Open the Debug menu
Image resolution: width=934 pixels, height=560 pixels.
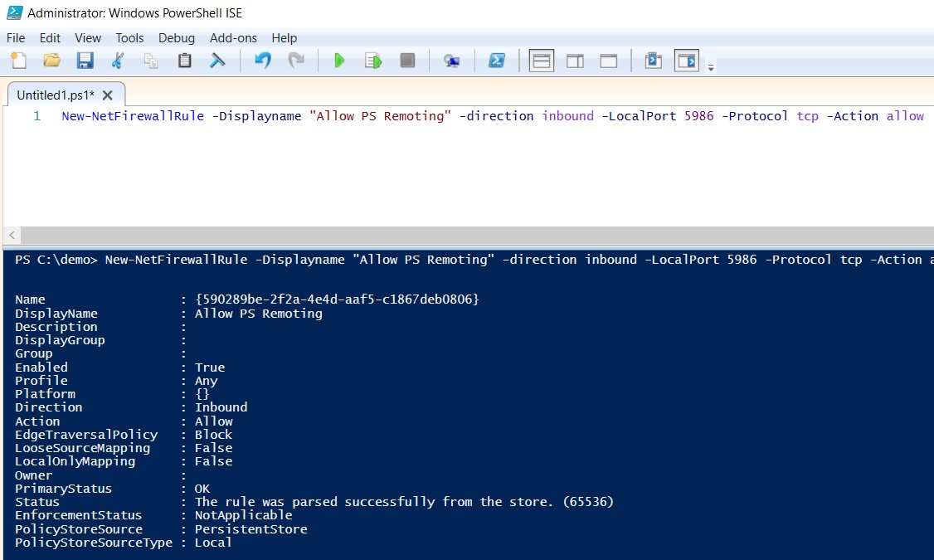tap(176, 38)
